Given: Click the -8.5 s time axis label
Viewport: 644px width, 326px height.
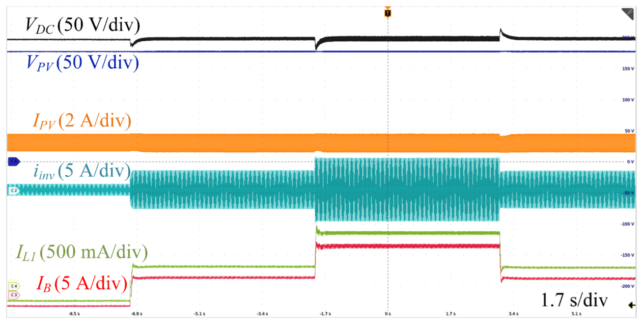Looking at the screenshot, I should coord(73,314).
